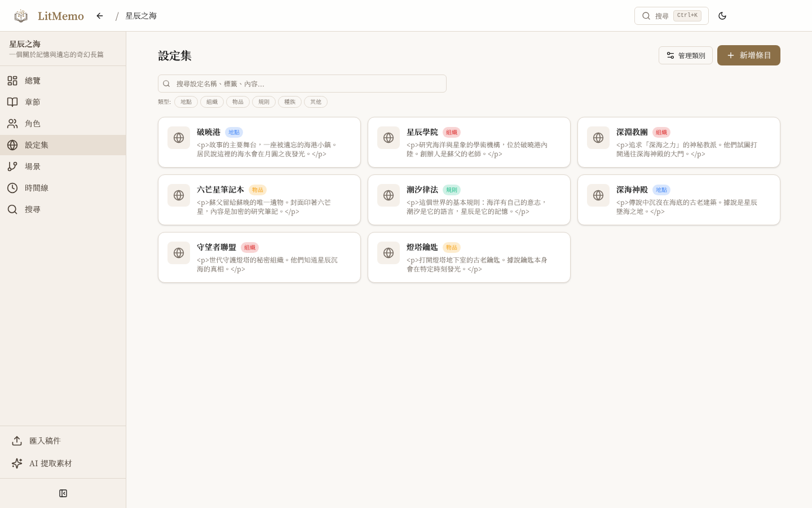Click the AI 提取素材 sparkle icon
Screen dimensions: 812x508
[17, 463]
